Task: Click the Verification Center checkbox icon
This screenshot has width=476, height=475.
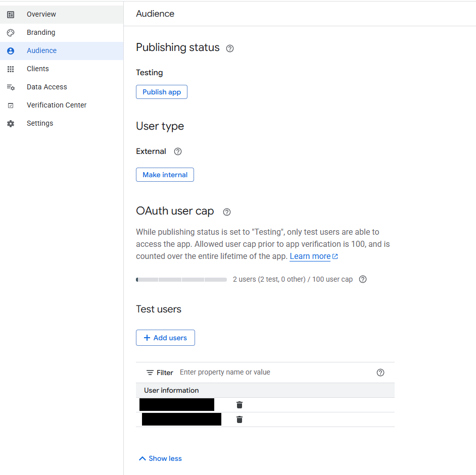Action: [11, 105]
